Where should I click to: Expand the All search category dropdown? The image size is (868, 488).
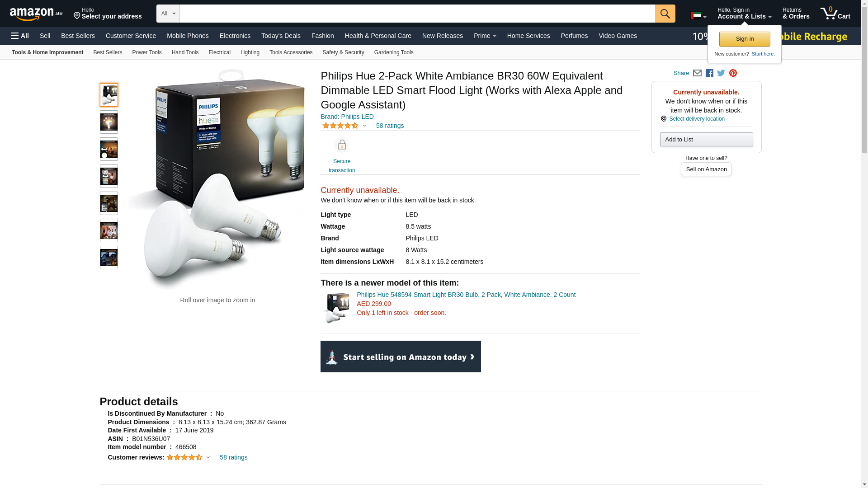(168, 14)
